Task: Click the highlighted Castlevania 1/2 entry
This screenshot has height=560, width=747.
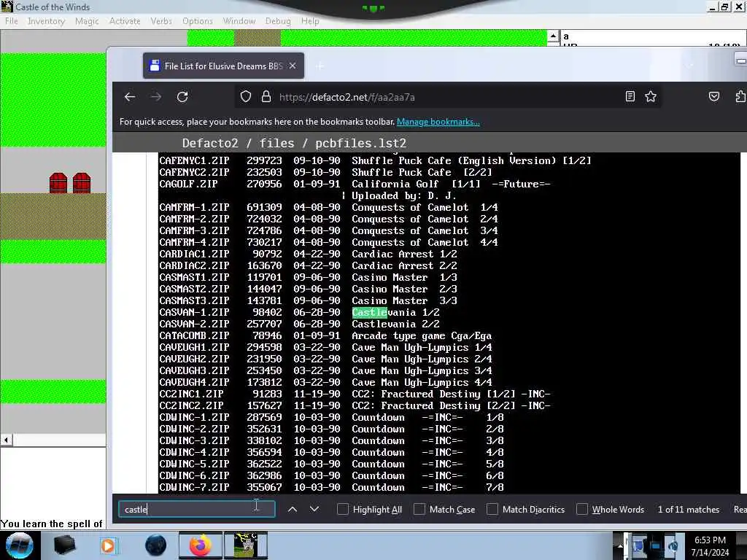Action: (395, 312)
